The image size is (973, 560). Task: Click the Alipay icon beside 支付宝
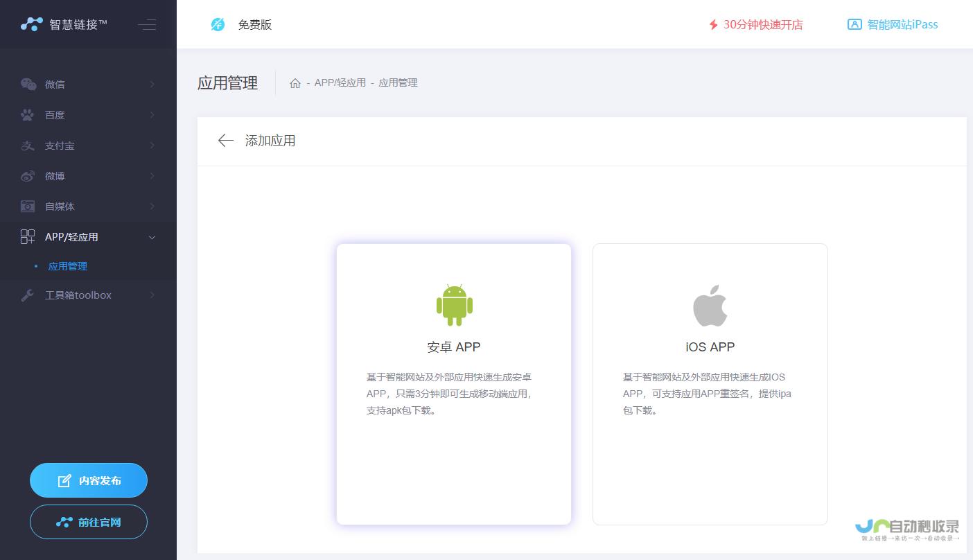(28, 146)
